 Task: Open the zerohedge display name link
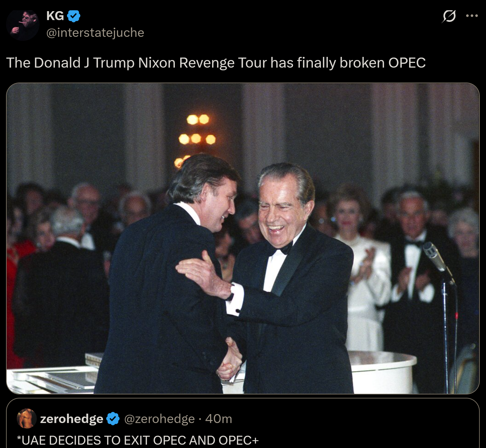click(x=72, y=419)
